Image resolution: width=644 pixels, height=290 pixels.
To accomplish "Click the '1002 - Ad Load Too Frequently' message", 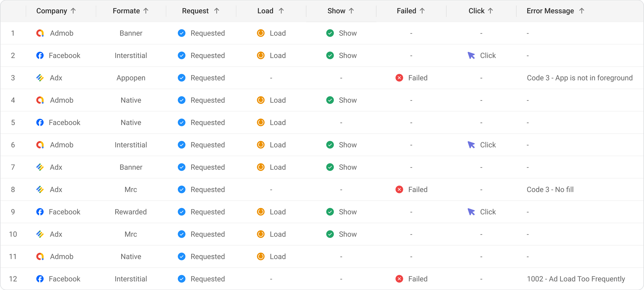I will click(576, 279).
